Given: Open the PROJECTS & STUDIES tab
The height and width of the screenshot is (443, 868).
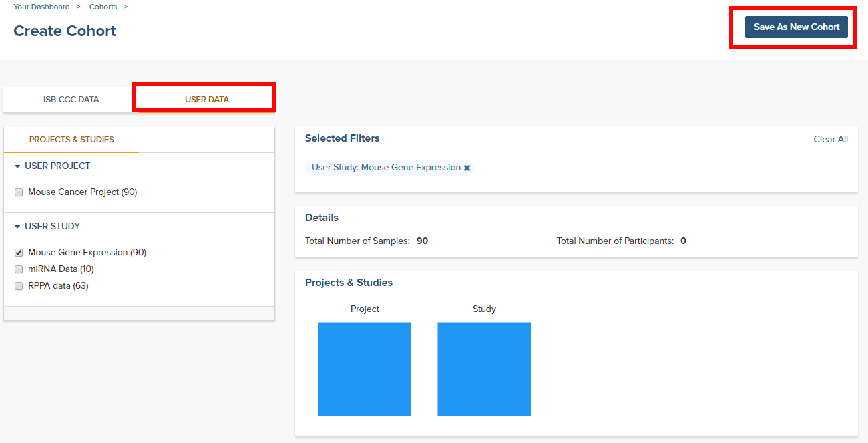Looking at the screenshot, I should click(x=71, y=140).
